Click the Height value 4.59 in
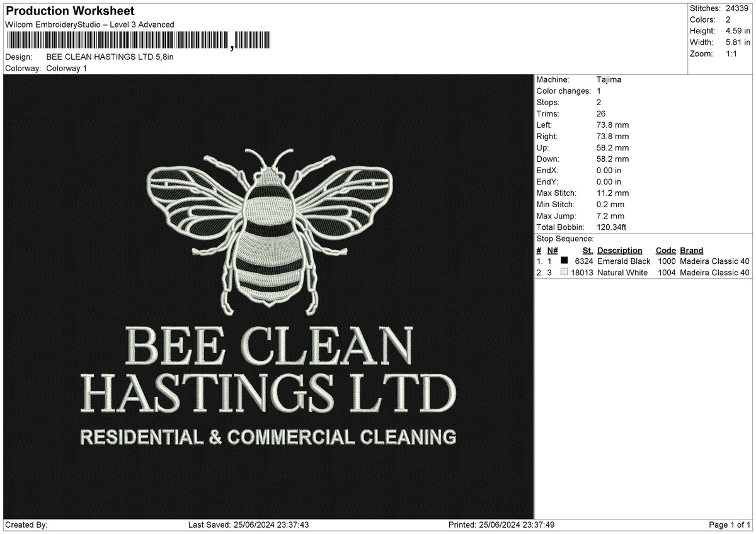Viewport: 756px width, 534px height. tap(738, 31)
